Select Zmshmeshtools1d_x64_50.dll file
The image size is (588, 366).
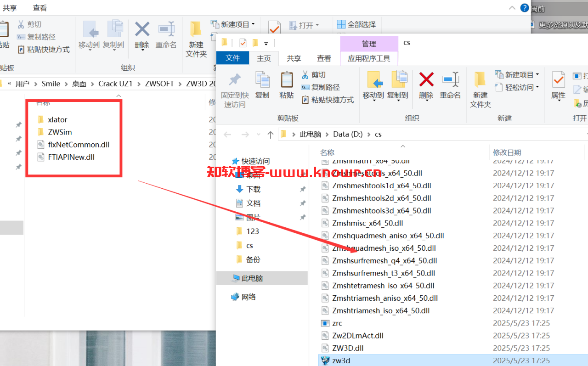click(382, 186)
